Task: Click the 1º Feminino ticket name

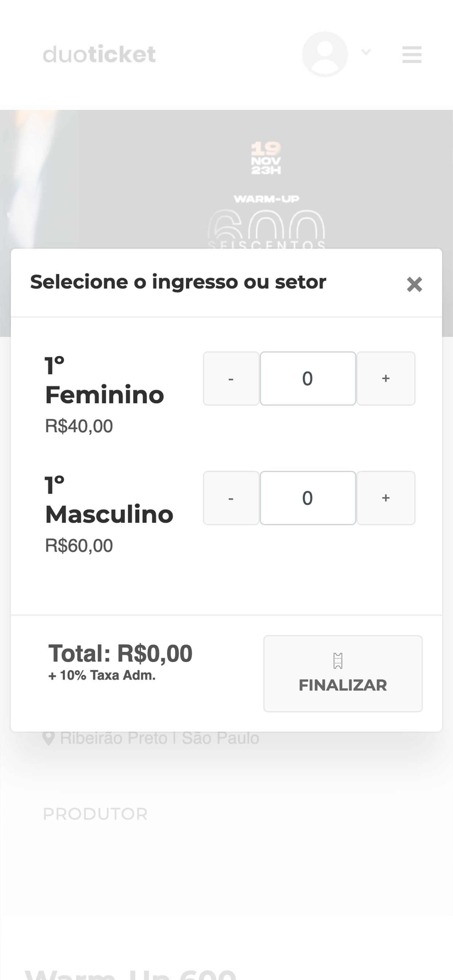Action: pyautogui.click(x=105, y=380)
